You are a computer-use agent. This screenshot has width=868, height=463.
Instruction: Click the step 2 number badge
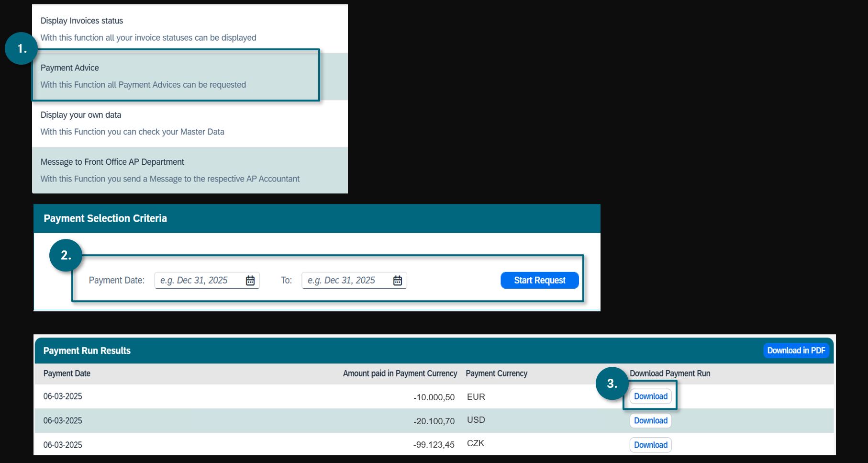66,255
